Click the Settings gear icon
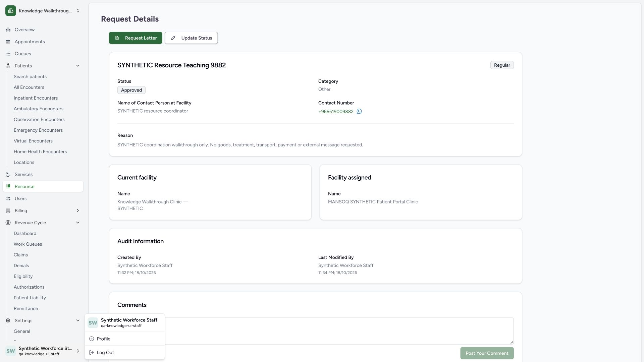The image size is (644, 362). 8,321
